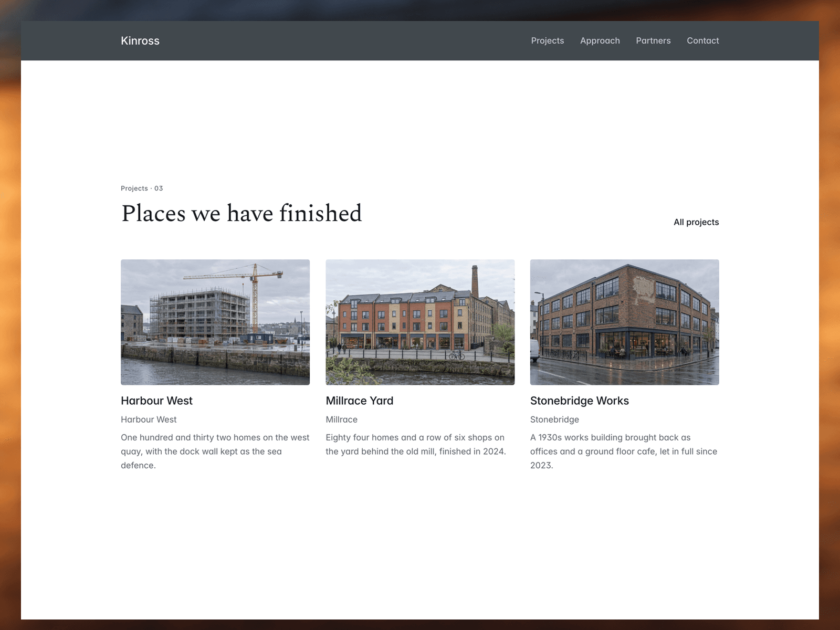
Task: Click the Stonebridge Works description text
Action: point(624,451)
